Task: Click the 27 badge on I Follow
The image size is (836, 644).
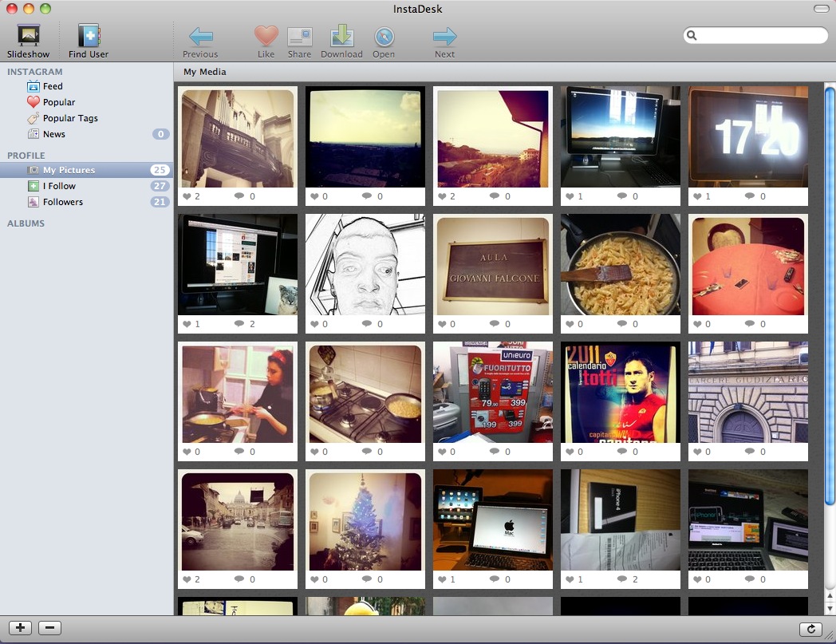Action: [160, 186]
